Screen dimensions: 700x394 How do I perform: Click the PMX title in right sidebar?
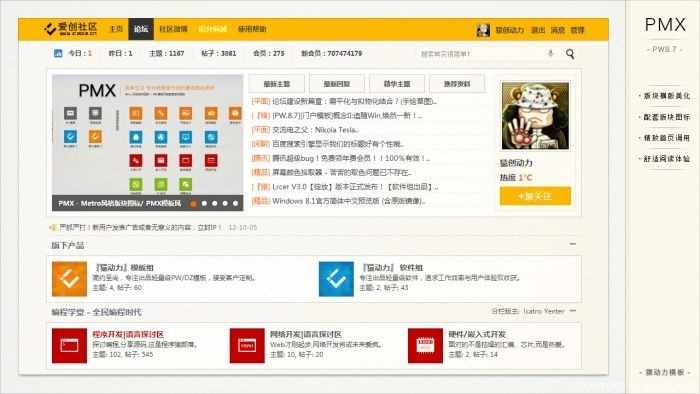(665, 25)
